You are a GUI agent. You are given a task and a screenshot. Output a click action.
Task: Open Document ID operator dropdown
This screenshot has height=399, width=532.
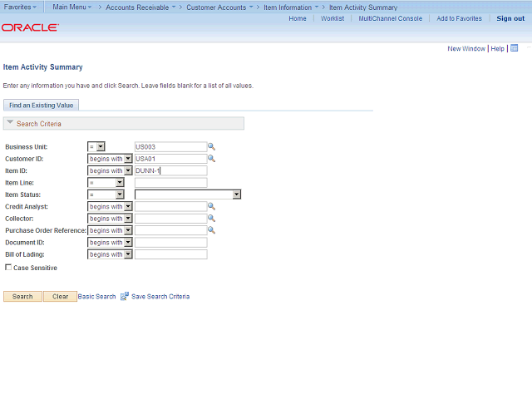point(110,243)
